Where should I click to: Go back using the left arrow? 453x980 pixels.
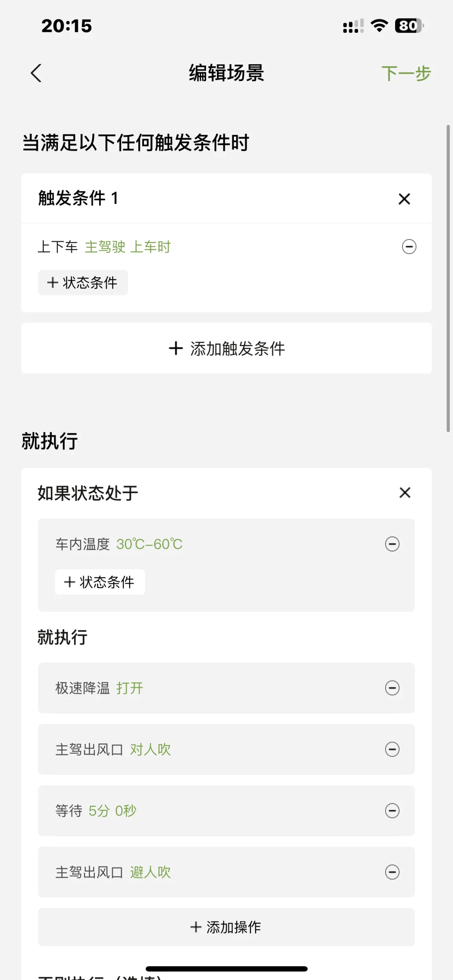point(36,73)
